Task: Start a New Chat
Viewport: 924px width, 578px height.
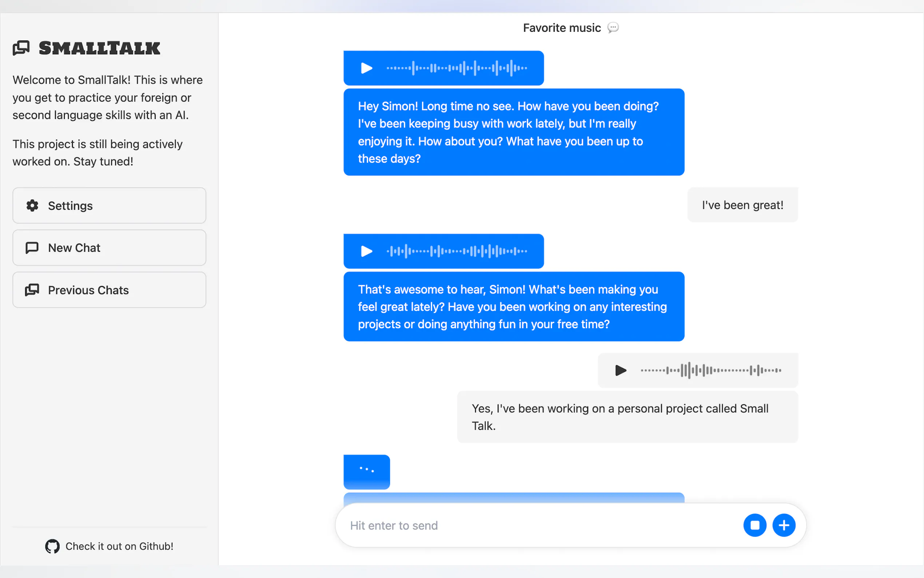Action: point(109,248)
